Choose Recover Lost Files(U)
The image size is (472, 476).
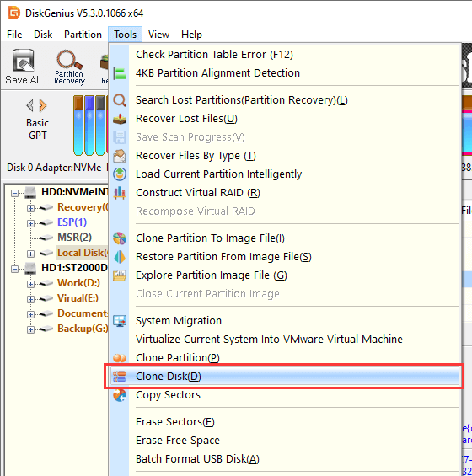pyautogui.click(x=285, y=119)
